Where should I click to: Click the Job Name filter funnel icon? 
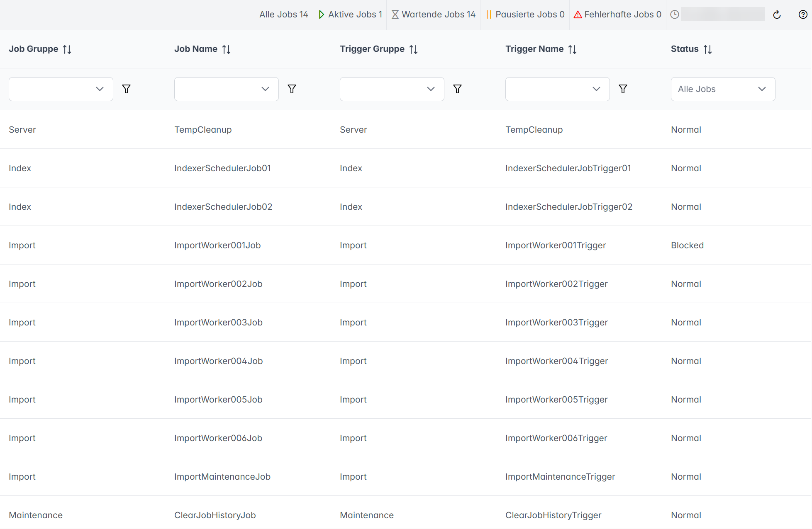(292, 89)
